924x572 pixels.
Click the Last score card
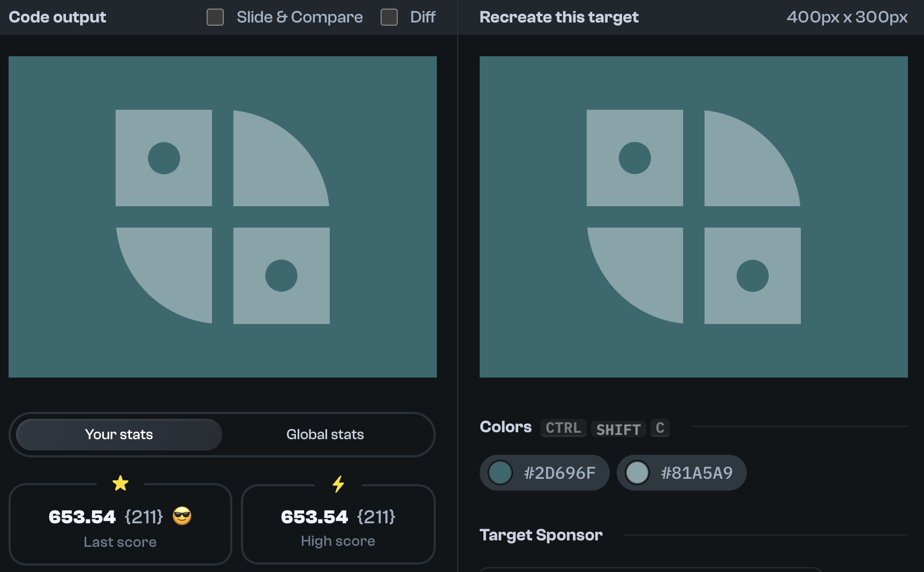(x=120, y=524)
